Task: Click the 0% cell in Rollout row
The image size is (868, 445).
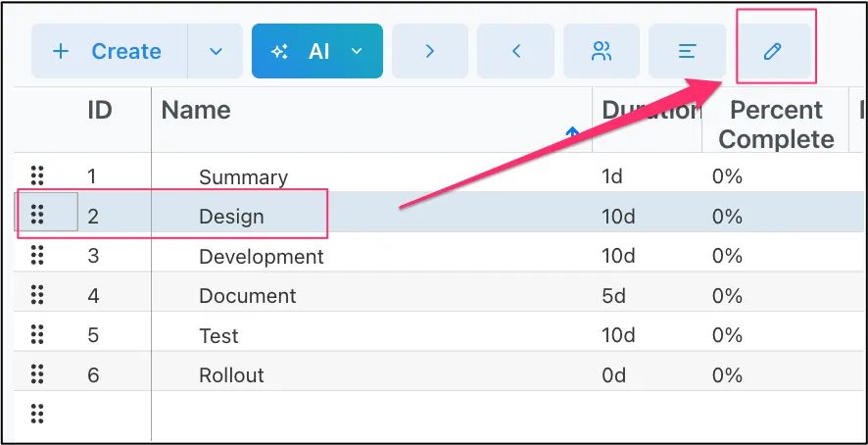Action: click(727, 375)
